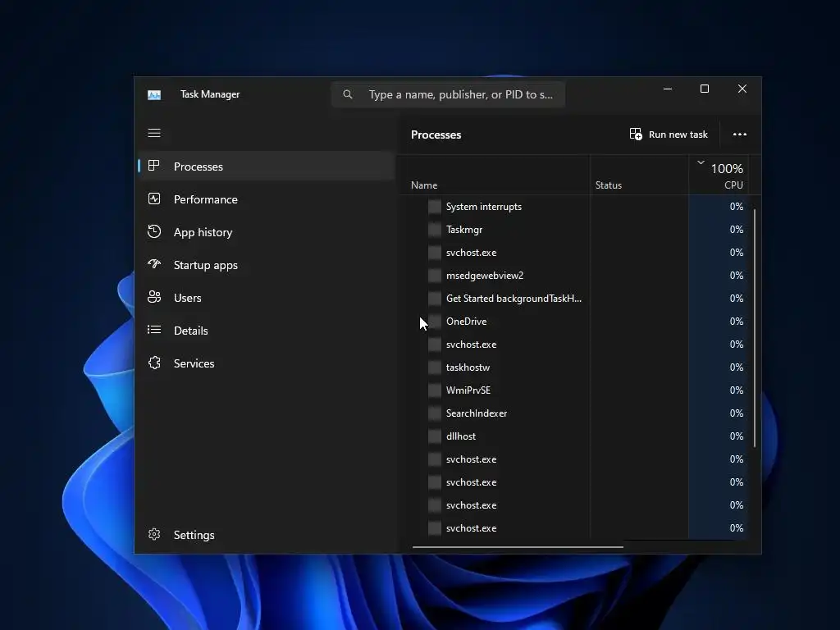Maximize the Task Manager window
The image size is (840, 630).
[705, 89]
